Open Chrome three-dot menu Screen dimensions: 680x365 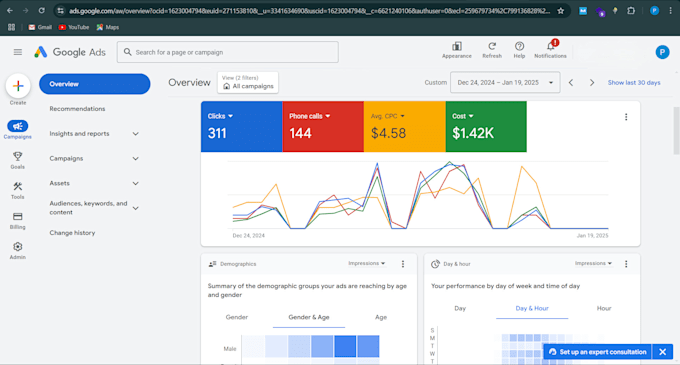[x=670, y=11]
